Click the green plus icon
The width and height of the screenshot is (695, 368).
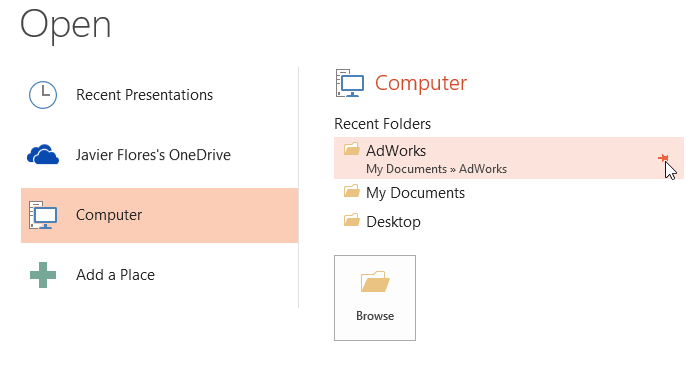click(43, 275)
